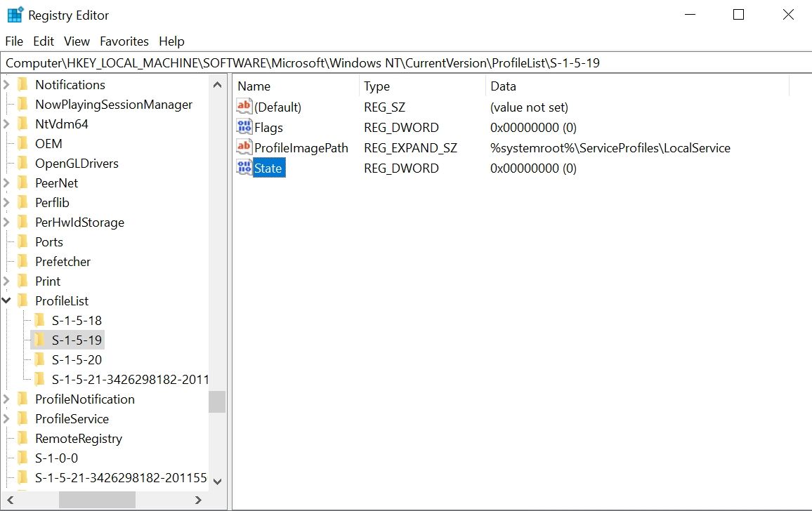This screenshot has width=812, height=511.
Task: Click the Registry Editor title bar icon
Action: coord(15,14)
